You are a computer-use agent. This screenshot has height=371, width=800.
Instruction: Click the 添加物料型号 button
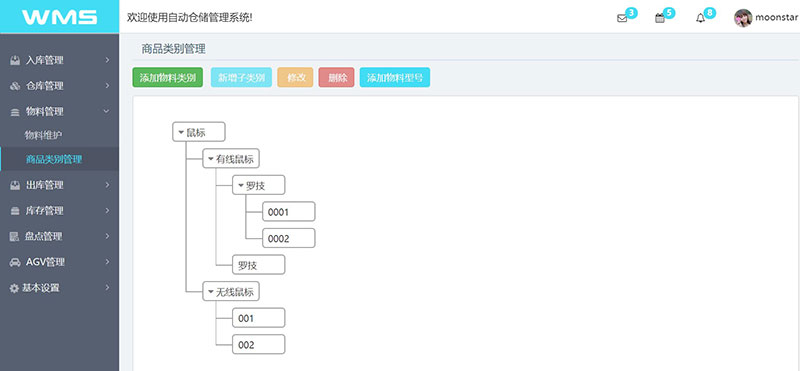coord(395,78)
